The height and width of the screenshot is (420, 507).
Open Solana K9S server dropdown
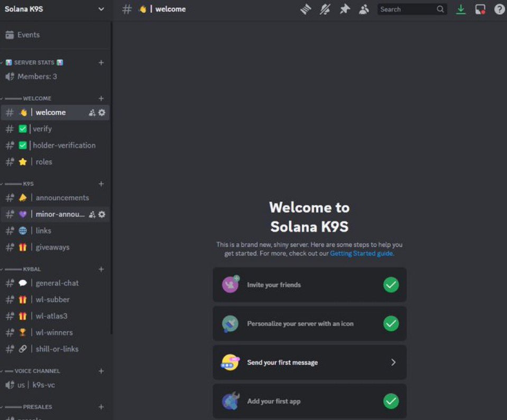tap(101, 9)
